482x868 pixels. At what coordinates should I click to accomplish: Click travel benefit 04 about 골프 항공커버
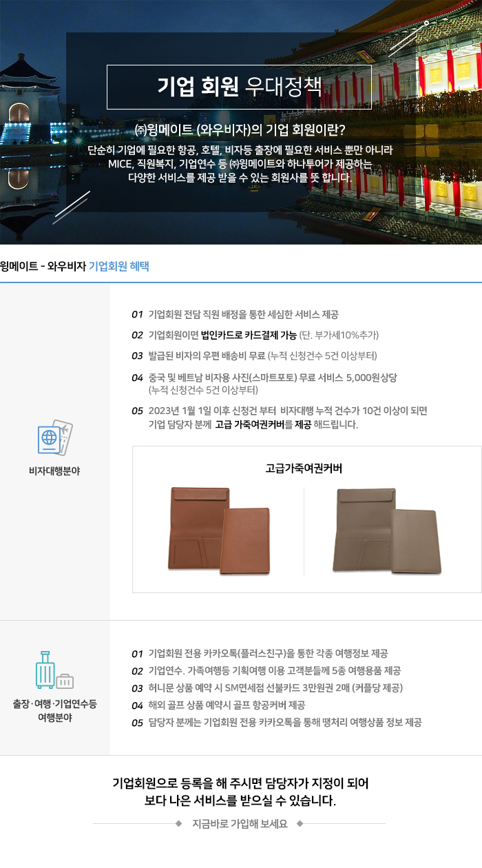[x=218, y=705]
